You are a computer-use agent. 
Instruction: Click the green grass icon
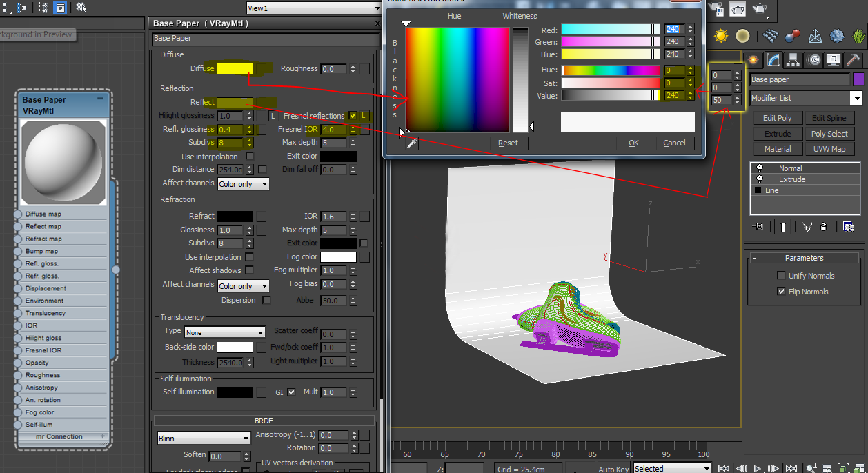(x=860, y=36)
